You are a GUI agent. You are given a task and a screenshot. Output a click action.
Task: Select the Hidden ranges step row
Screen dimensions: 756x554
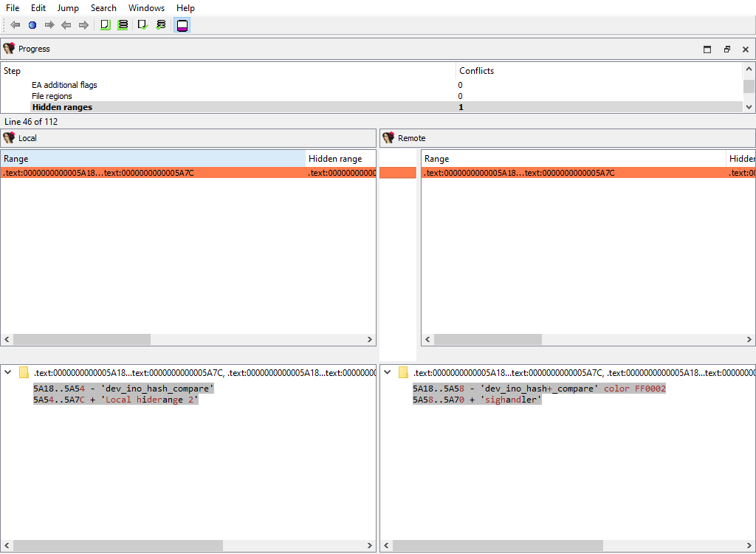coord(62,107)
